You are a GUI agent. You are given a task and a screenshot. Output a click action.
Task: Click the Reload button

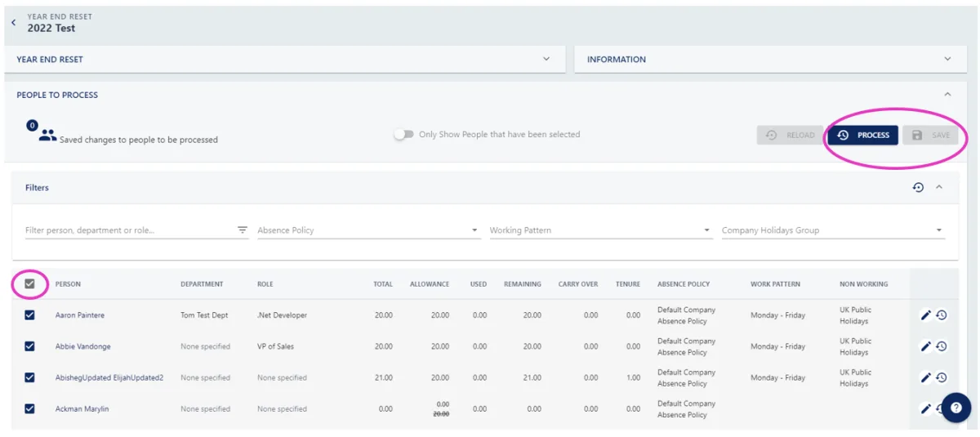point(790,135)
